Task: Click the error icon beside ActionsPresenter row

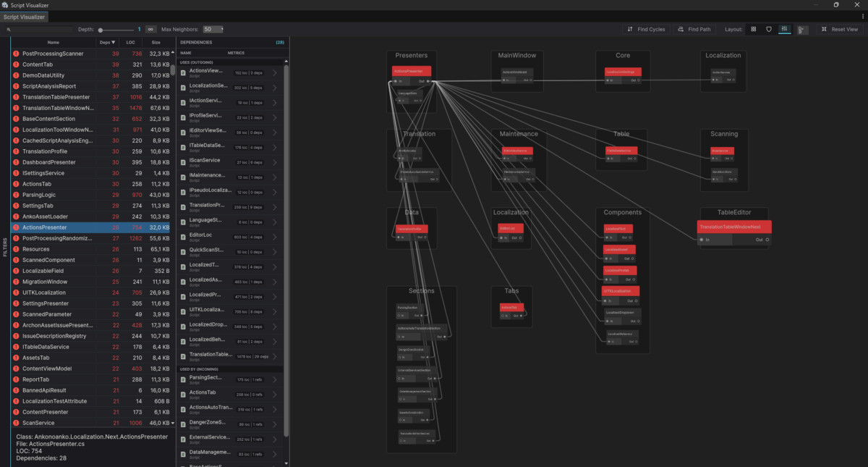Action: [x=17, y=227]
